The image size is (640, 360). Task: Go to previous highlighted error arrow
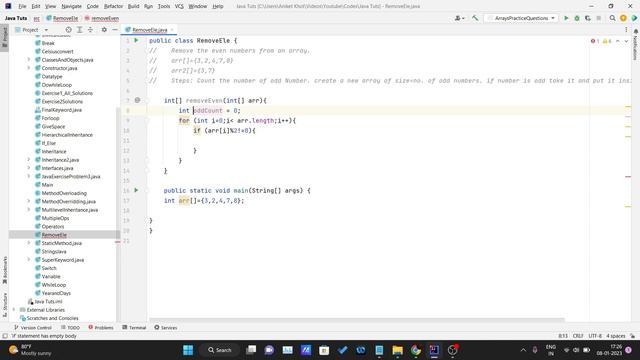pos(618,41)
